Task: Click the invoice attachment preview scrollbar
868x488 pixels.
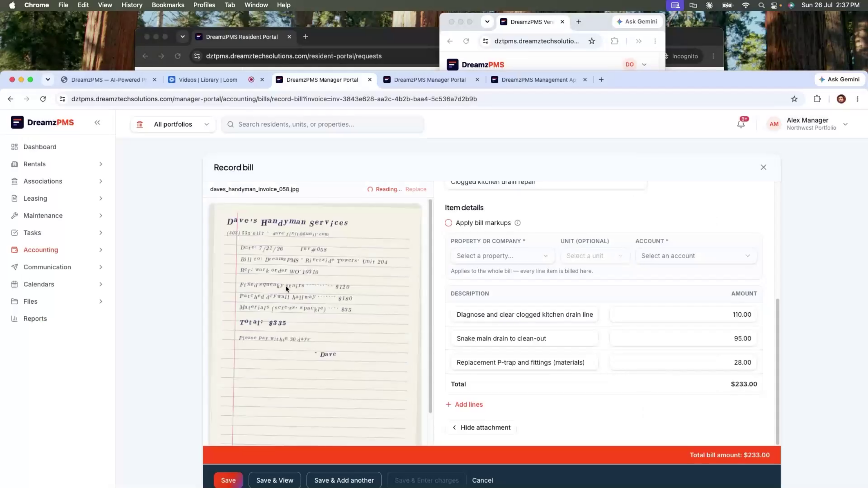Action: pyautogui.click(x=430, y=306)
